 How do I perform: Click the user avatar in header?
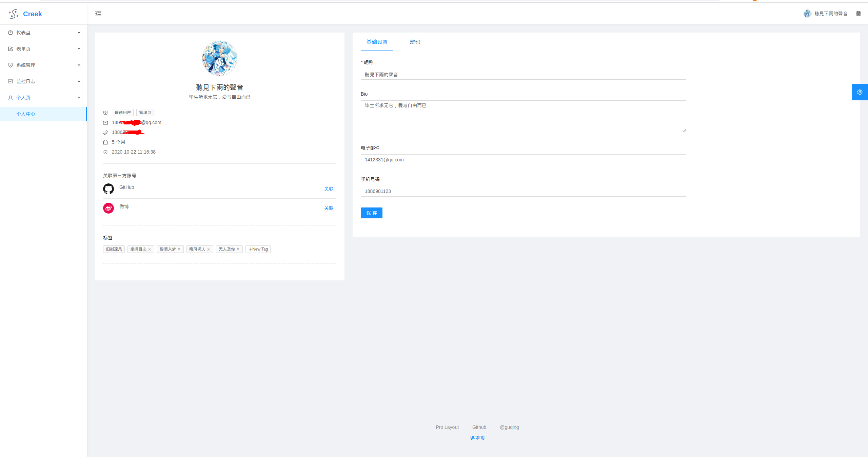pyautogui.click(x=807, y=14)
